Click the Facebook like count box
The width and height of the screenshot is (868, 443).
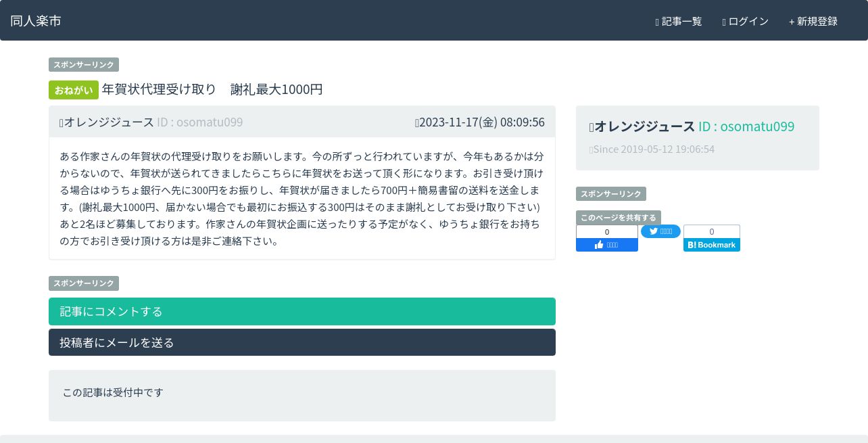click(607, 231)
